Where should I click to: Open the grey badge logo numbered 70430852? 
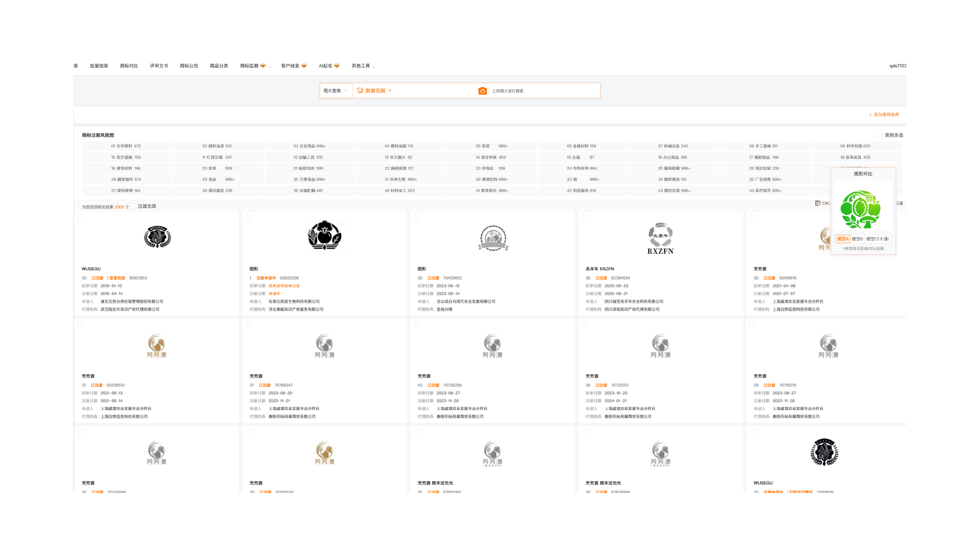pyautogui.click(x=493, y=238)
